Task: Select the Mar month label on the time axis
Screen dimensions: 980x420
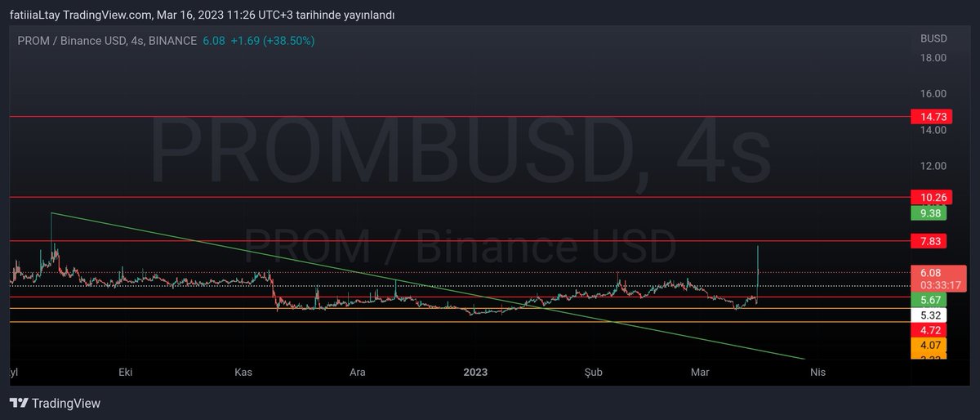Action: pos(700,373)
